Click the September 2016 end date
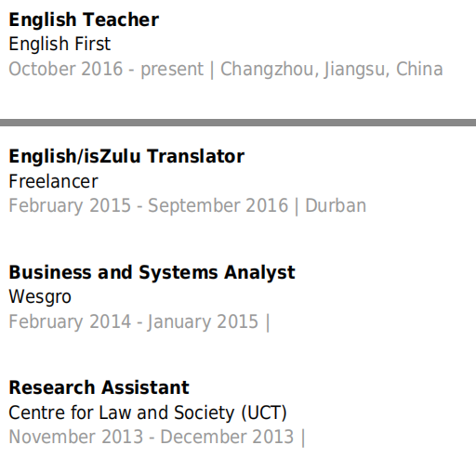 pos(218,206)
